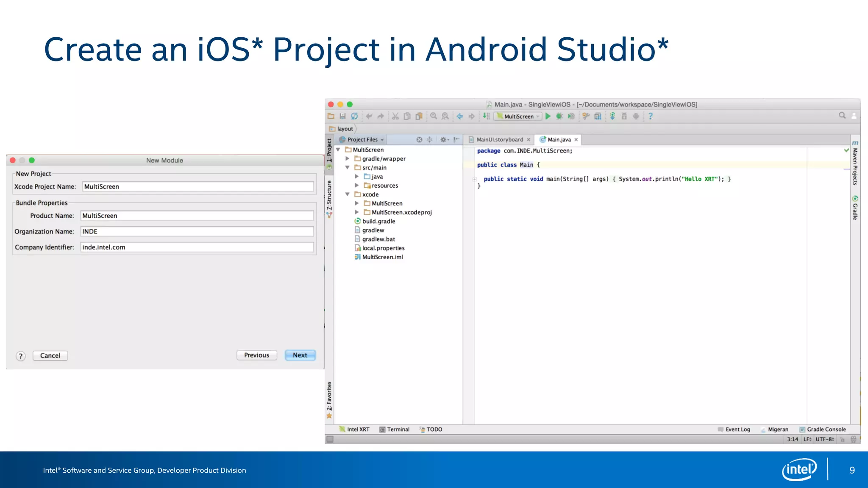Click the Open folder toolbar icon
868x488 pixels.
[x=331, y=116]
